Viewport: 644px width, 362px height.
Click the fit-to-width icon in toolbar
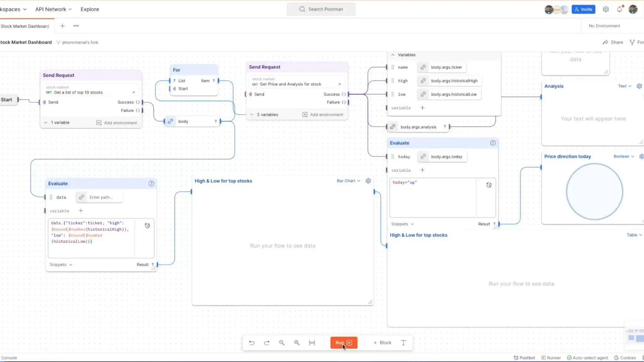(312, 343)
